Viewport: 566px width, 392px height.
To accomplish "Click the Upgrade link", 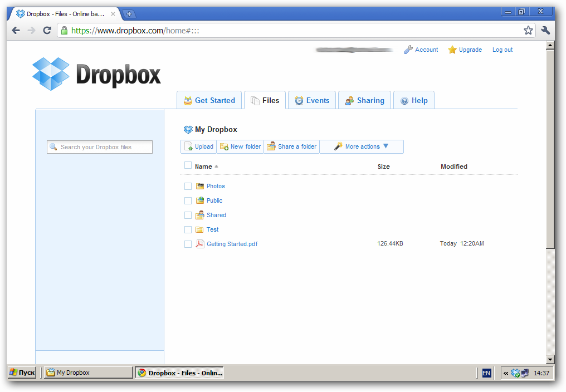I will pos(470,50).
